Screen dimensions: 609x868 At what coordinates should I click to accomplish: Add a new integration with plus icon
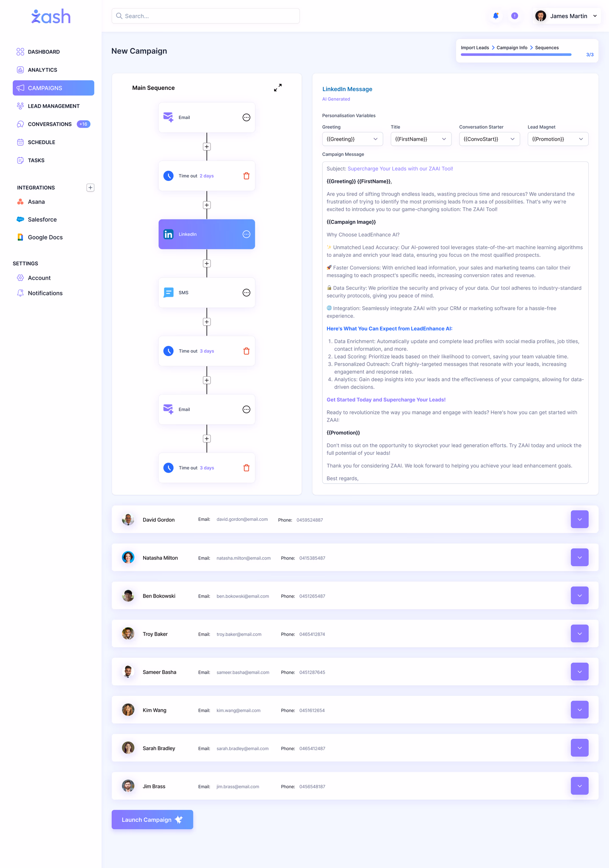[x=90, y=188]
